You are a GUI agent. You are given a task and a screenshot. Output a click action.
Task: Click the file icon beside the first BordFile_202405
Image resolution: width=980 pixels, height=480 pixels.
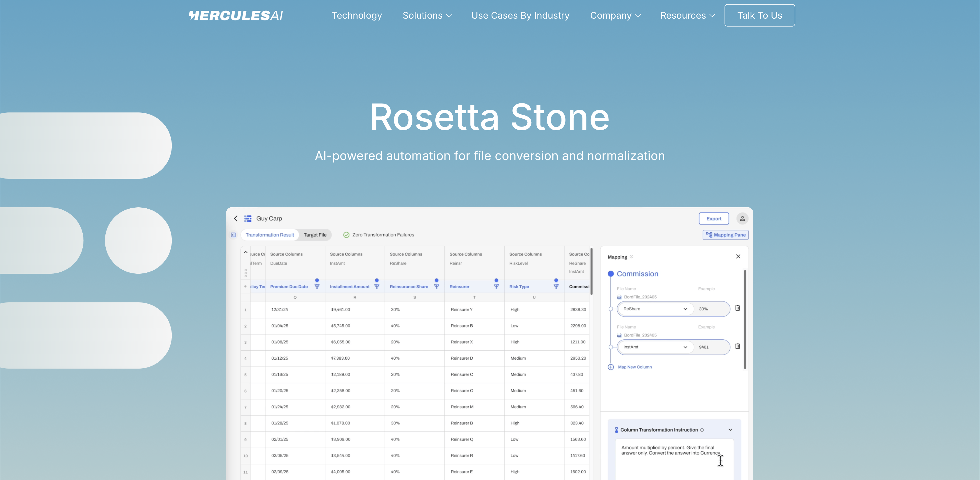pos(619,297)
